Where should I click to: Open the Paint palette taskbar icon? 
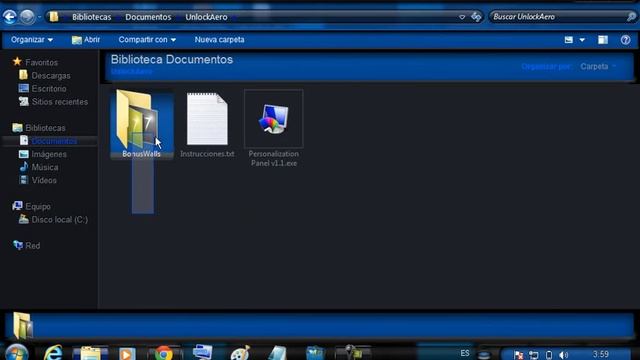pyautogui.click(x=240, y=353)
